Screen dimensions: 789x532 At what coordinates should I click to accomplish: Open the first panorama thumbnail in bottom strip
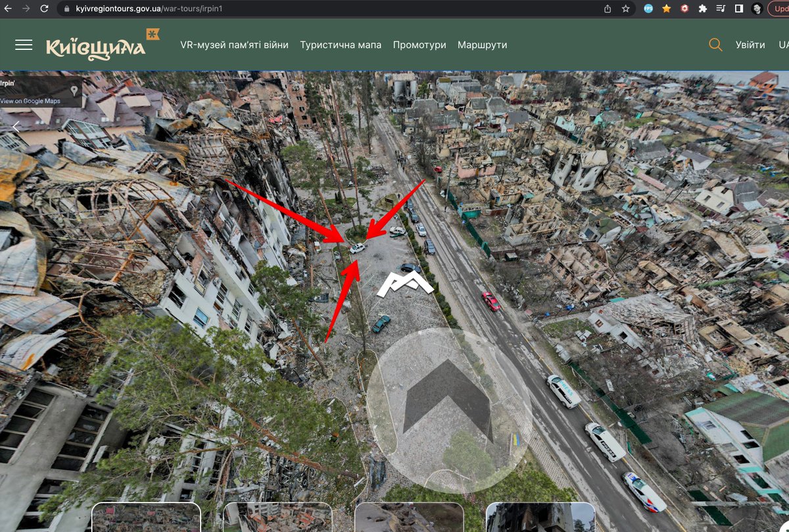pyautogui.click(x=146, y=517)
